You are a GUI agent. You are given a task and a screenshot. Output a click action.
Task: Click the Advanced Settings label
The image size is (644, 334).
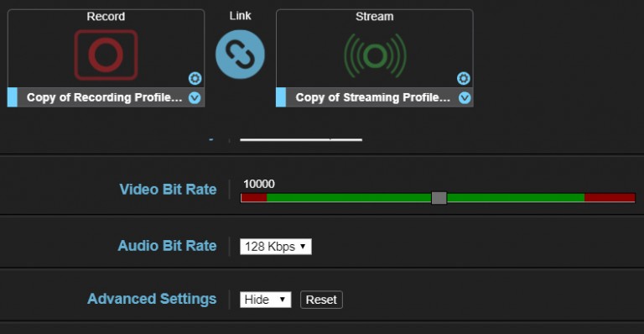point(152,299)
